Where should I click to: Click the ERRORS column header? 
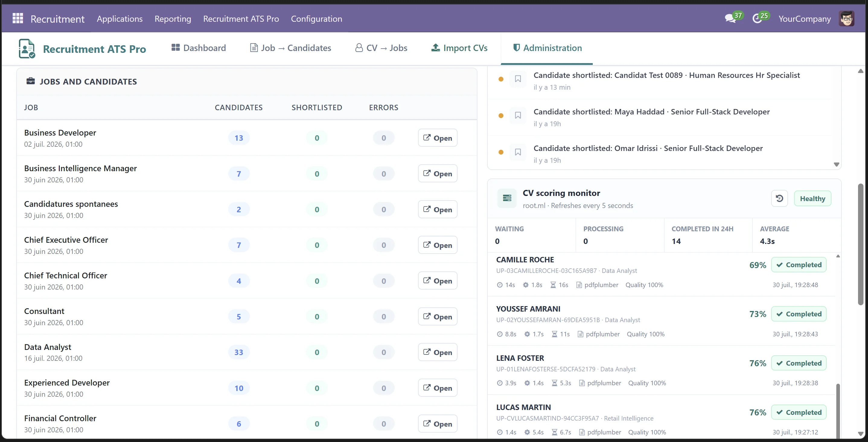384,107
